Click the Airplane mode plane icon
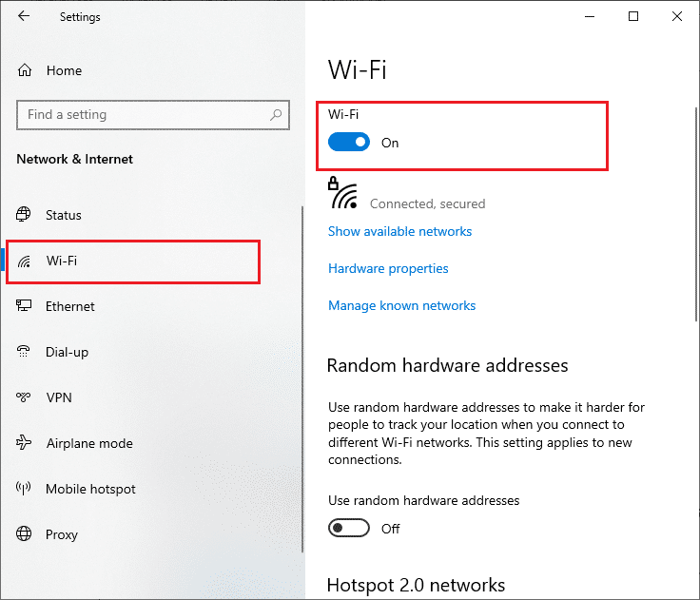700x600 pixels. coord(24,442)
